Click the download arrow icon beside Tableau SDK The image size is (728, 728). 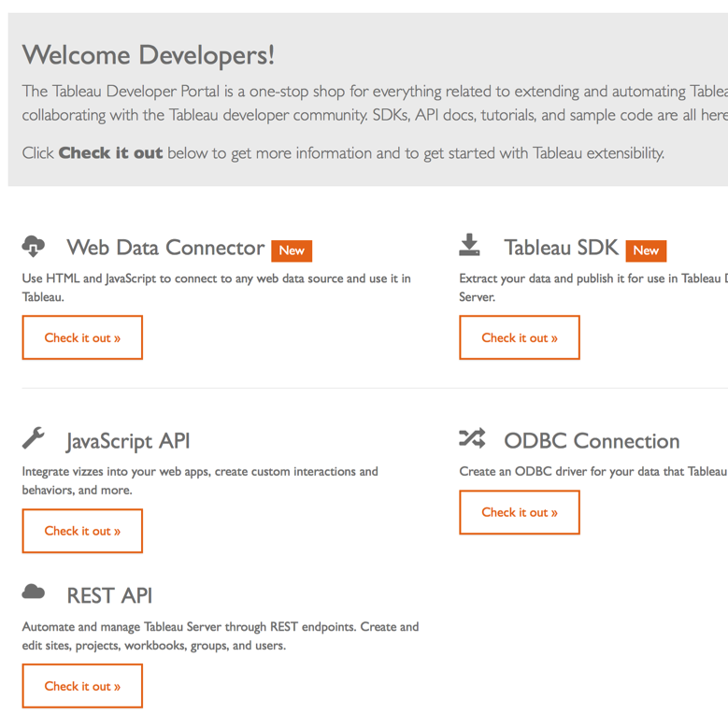click(x=469, y=246)
